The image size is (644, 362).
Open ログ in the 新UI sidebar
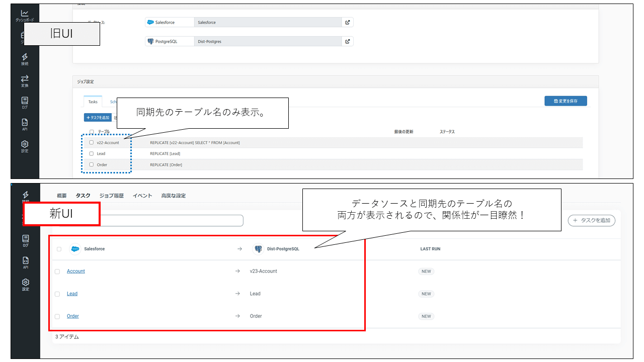coord(25,240)
